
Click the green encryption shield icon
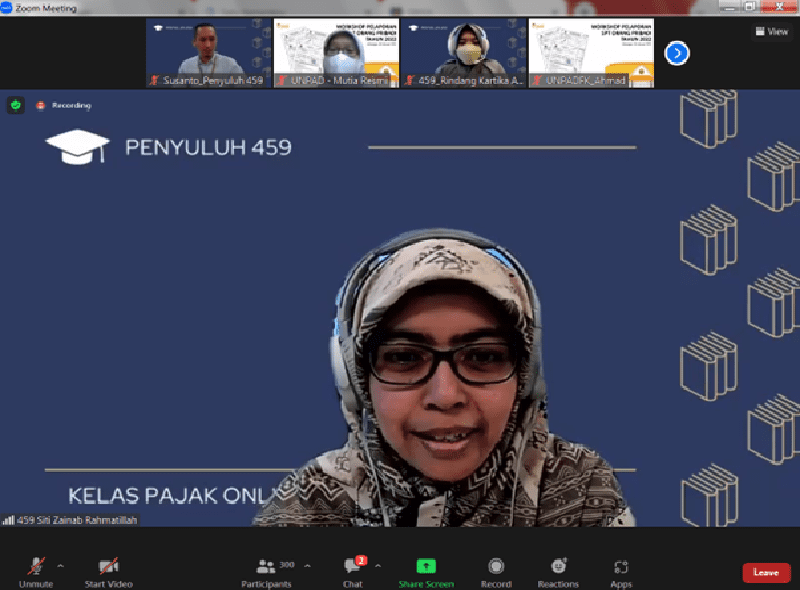[16, 105]
